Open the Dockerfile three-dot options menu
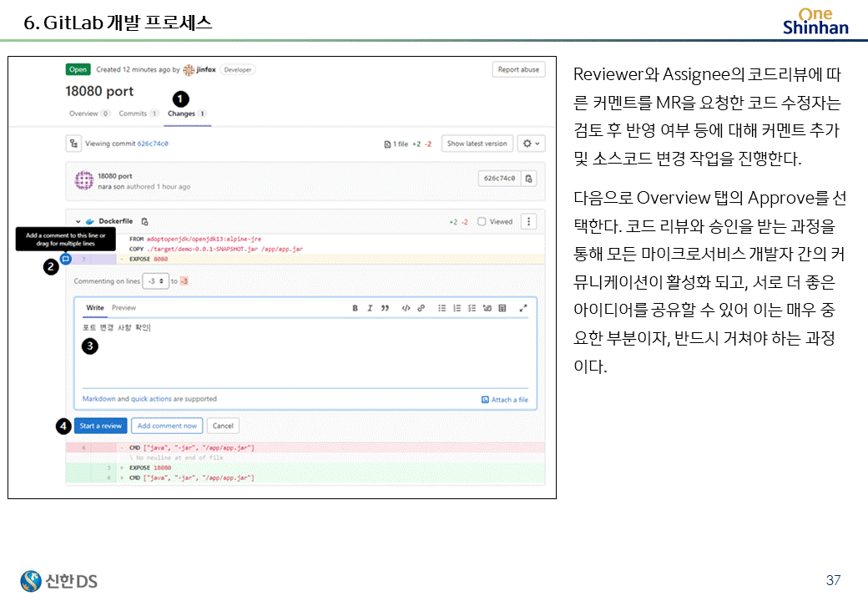Image resolution: width=868 pixels, height=601 pixels. [x=528, y=221]
